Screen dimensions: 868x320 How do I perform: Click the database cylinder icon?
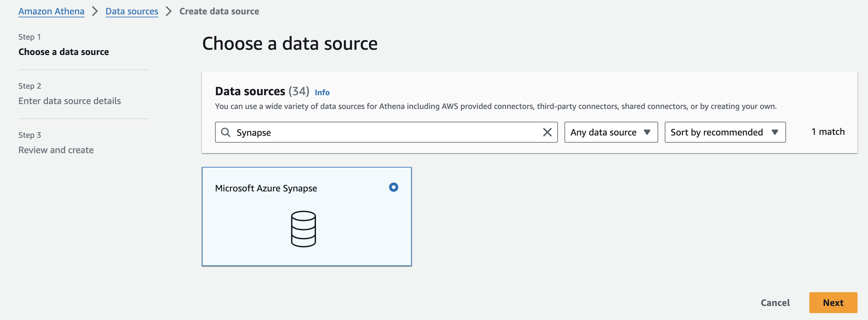303,229
